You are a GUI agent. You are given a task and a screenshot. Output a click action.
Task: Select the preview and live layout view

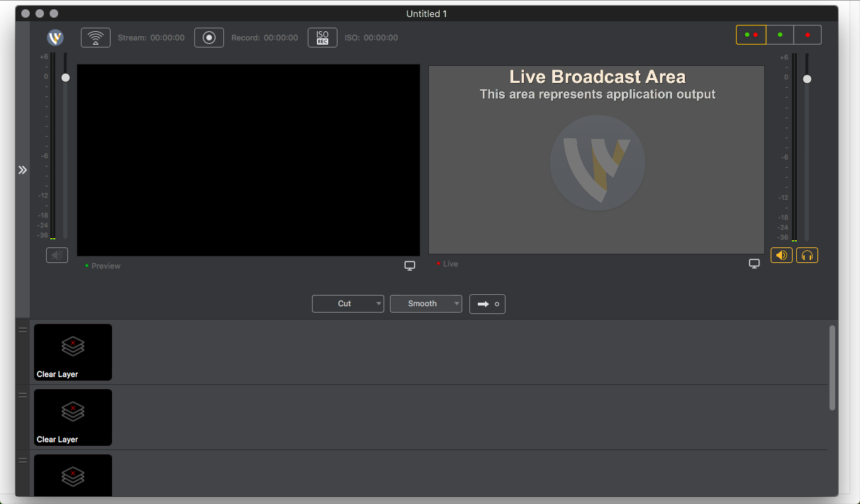pyautogui.click(x=751, y=35)
